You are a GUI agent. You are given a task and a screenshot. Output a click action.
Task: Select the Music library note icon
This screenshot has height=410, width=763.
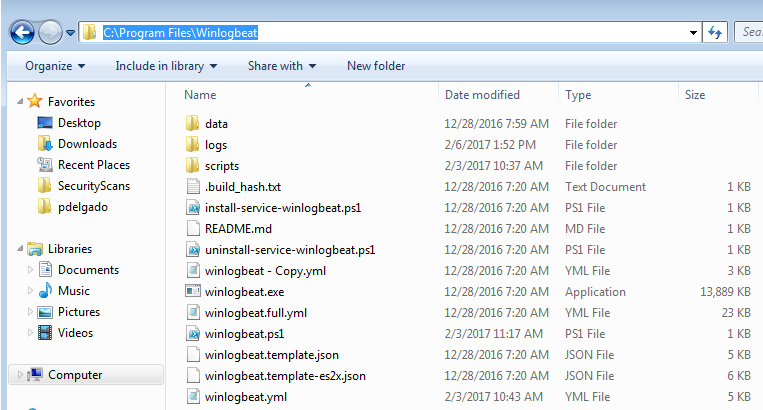click(45, 290)
